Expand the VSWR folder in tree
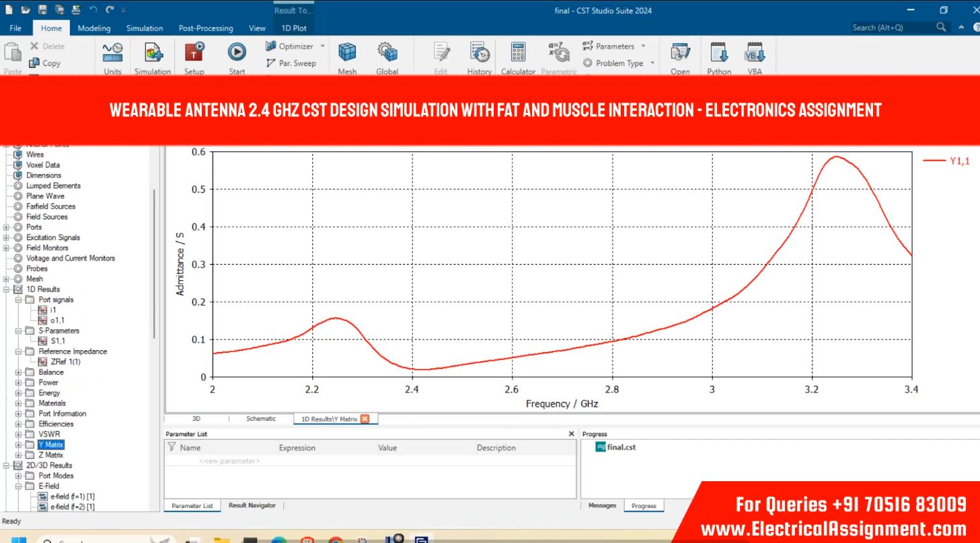Screen dimensions: 980x543 pyautogui.click(x=20, y=434)
